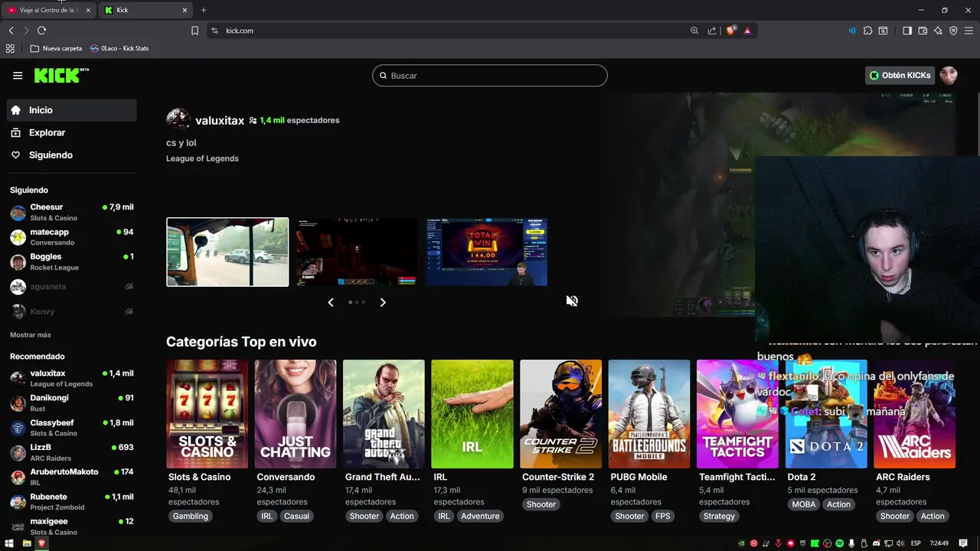Image resolution: width=980 pixels, height=551 pixels.
Task: Click the Adventure tag under IRL
Action: click(x=480, y=516)
